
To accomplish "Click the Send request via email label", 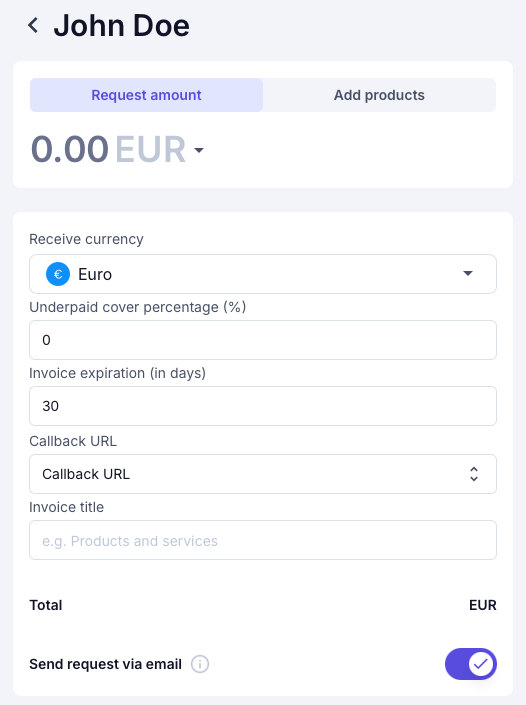I will [x=106, y=664].
